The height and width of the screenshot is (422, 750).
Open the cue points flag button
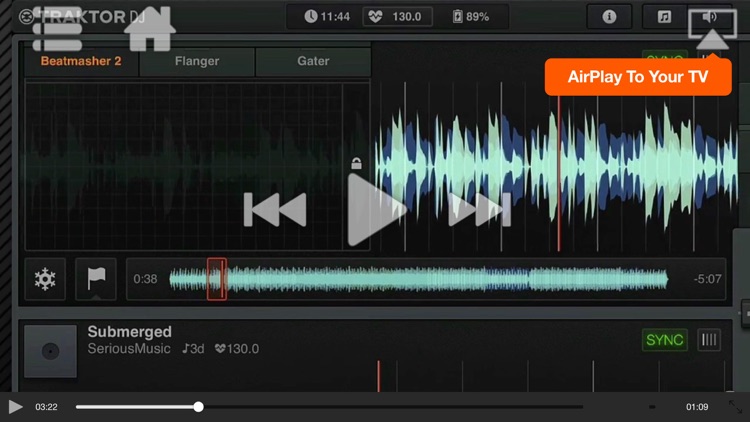[x=96, y=279]
